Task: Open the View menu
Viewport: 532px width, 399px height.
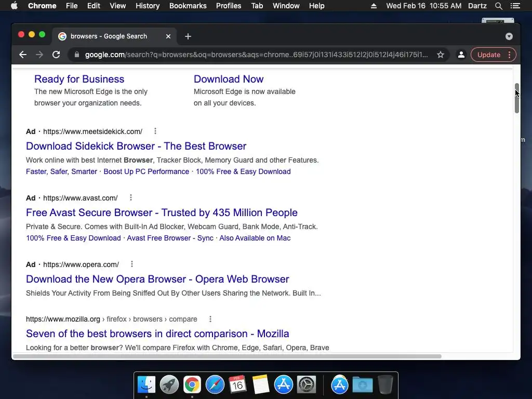Action: click(118, 6)
